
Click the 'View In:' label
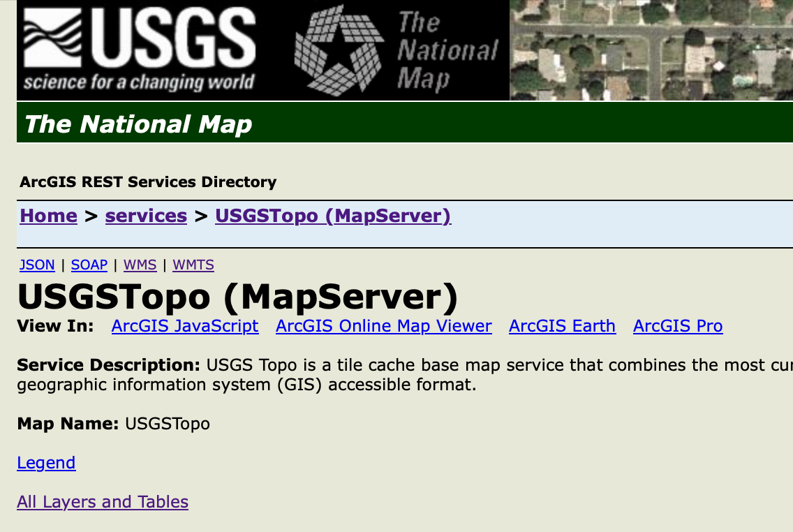(55, 326)
